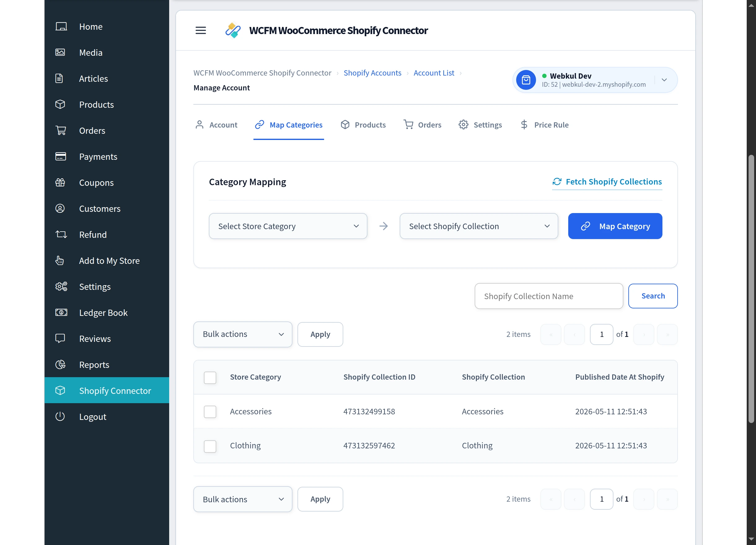Open the bottom Bulk actions dropdown
Screen dimensions: 756x545
pos(243,499)
